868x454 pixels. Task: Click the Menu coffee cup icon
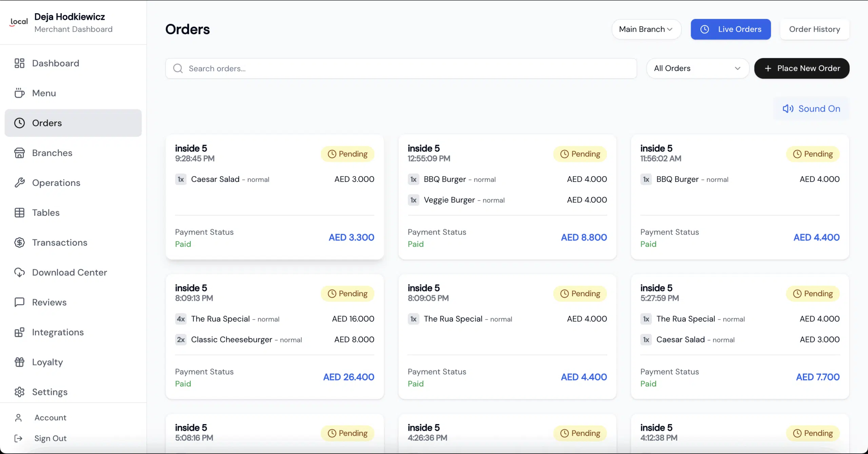(x=19, y=93)
